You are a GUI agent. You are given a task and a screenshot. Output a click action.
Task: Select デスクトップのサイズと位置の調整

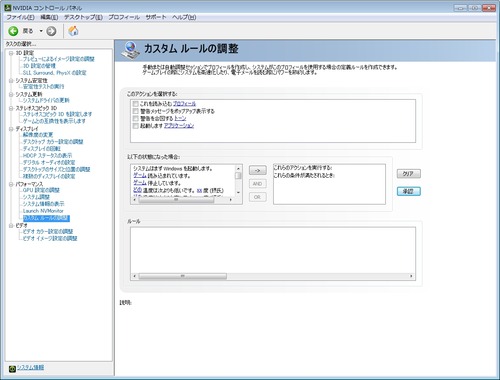56,169
